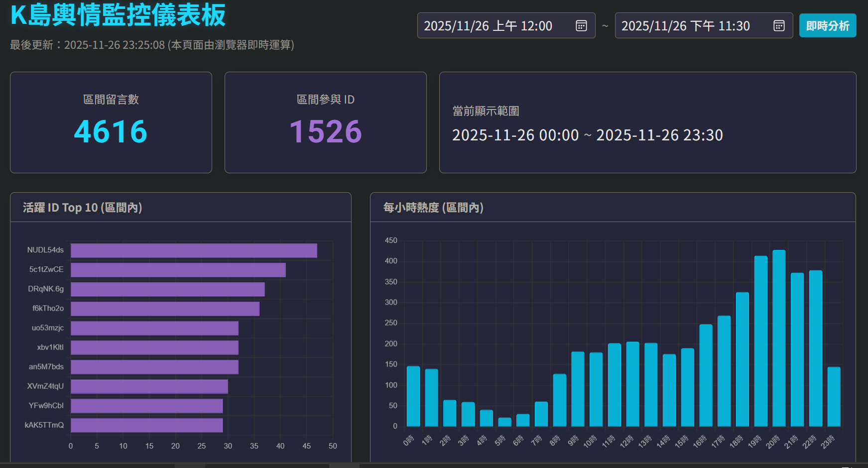Click the NUDL54ds bar in Top 10 chart

(x=194, y=250)
